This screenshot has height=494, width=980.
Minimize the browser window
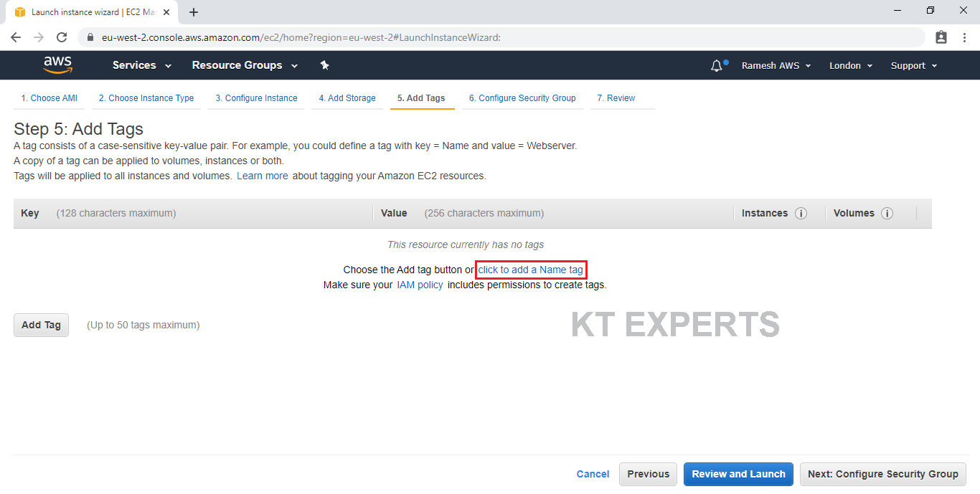(x=897, y=10)
